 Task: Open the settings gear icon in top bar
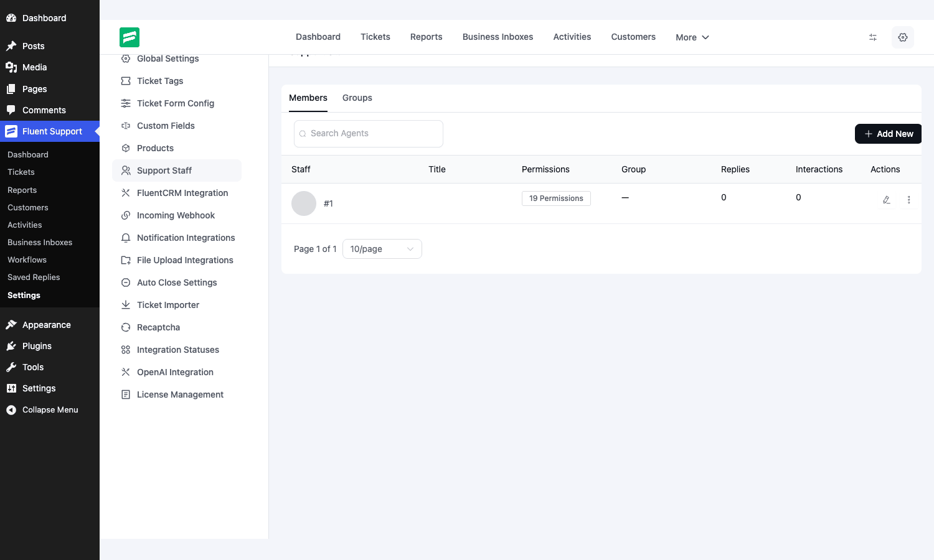pyautogui.click(x=903, y=37)
